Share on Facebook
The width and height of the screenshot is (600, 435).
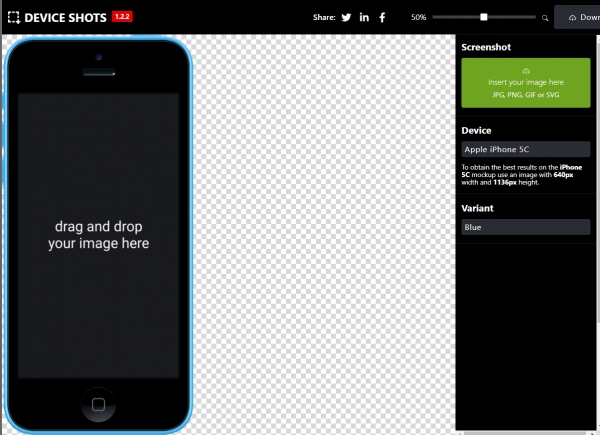pyautogui.click(x=382, y=17)
